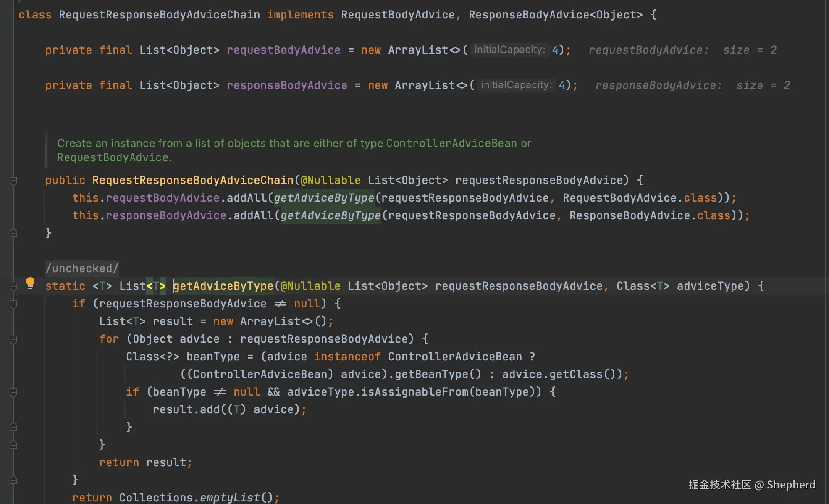
Task: Fold the requestResponseBodyAdvice null-check if block
Action: pyautogui.click(x=13, y=304)
